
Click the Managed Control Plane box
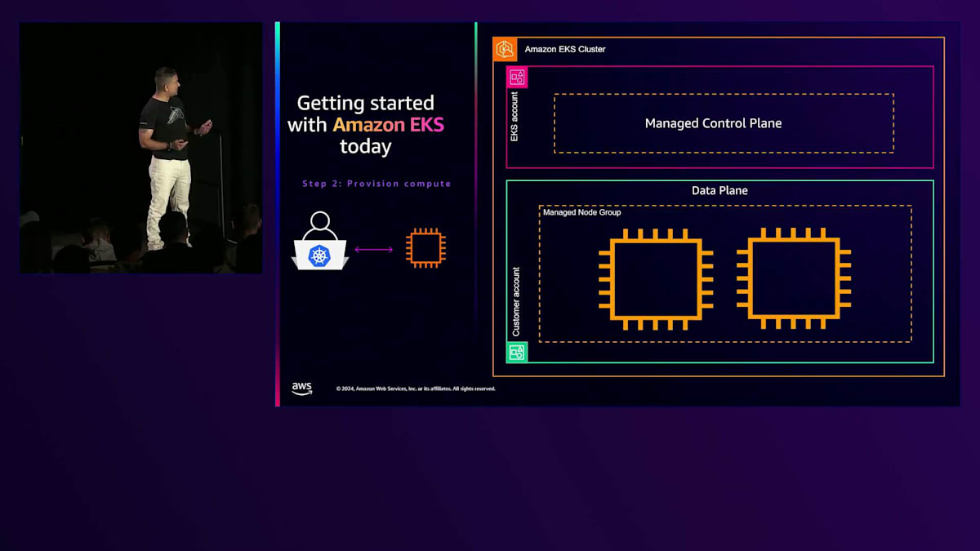click(x=724, y=123)
